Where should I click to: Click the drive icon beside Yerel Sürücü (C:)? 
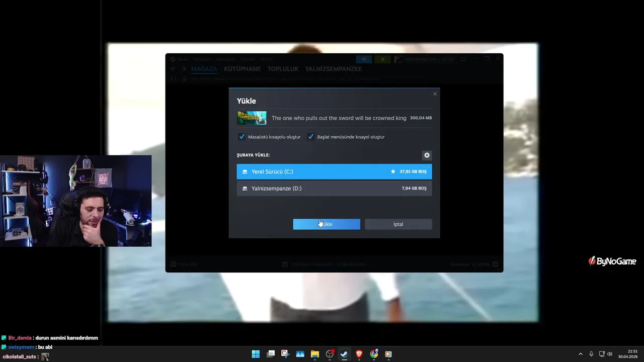click(245, 172)
